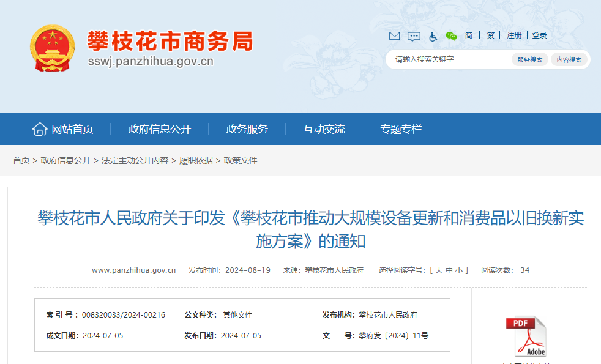Click the national emblem logo
The width and height of the screenshot is (601, 364).
point(52,48)
